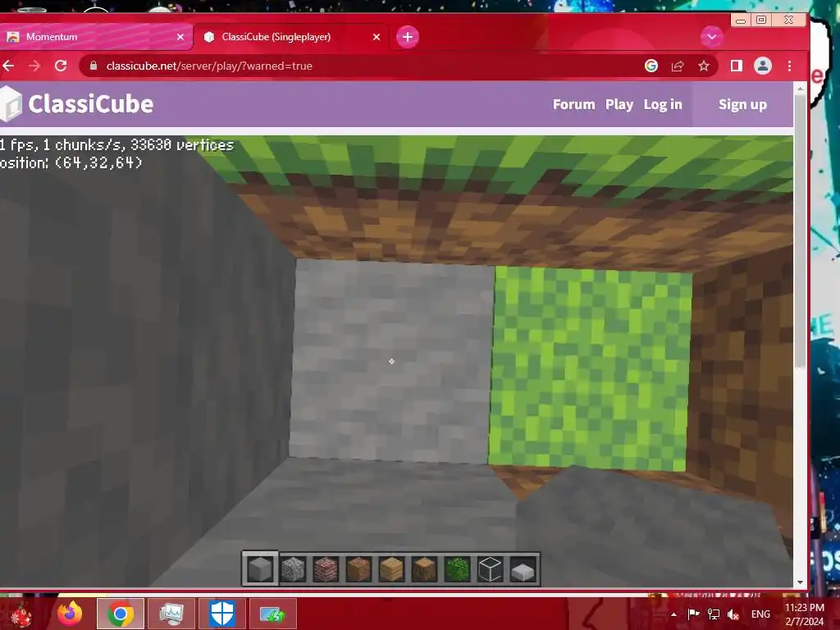Click the light stone block at crosshair

[391, 361]
